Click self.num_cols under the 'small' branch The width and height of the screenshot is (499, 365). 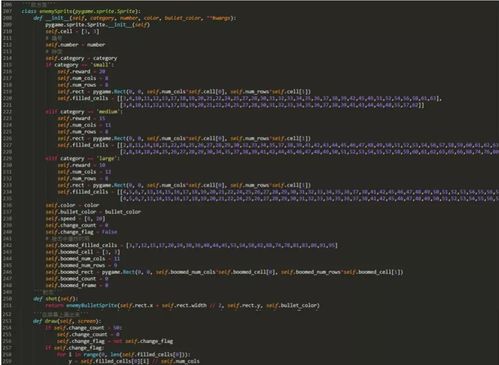pyautogui.click(x=83, y=78)
